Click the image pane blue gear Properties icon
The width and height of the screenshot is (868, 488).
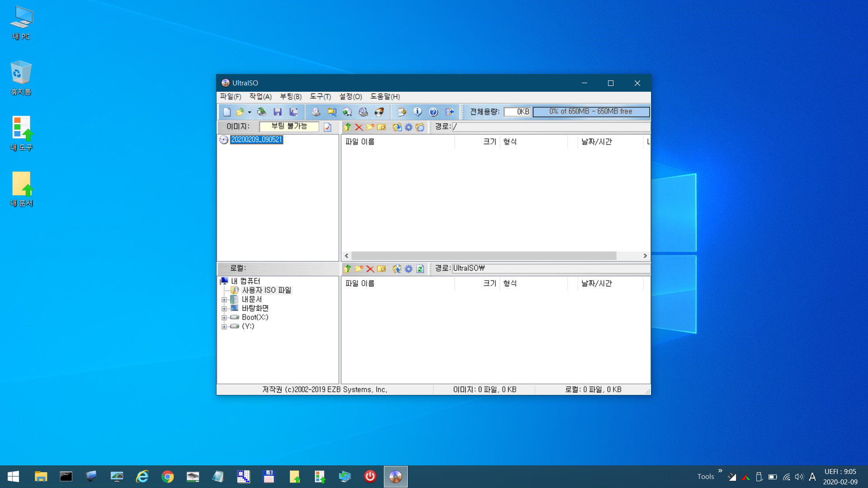tap(409, 127)
